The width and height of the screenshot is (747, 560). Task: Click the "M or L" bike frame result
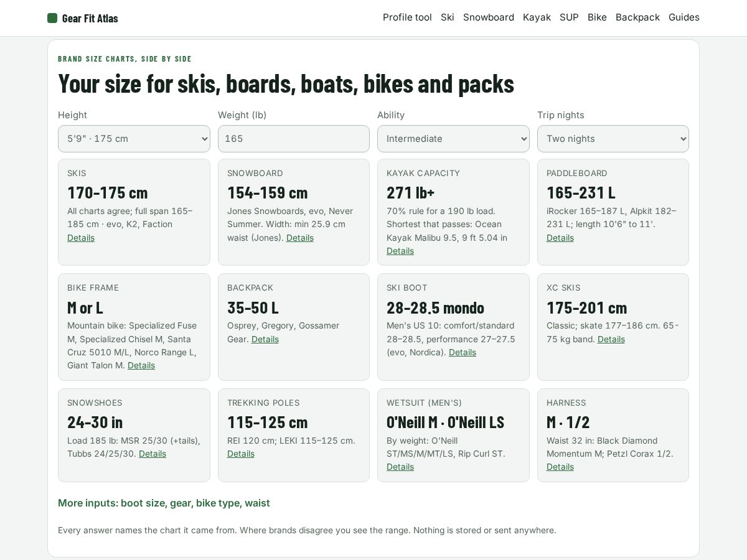[85, 307]
